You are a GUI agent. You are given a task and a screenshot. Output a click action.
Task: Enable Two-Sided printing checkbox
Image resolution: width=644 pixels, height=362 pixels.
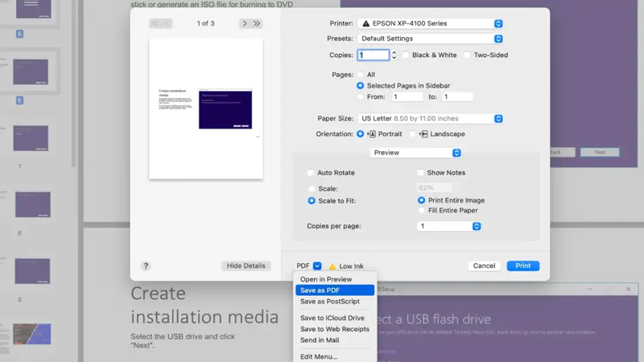click(x=467, y=56)
